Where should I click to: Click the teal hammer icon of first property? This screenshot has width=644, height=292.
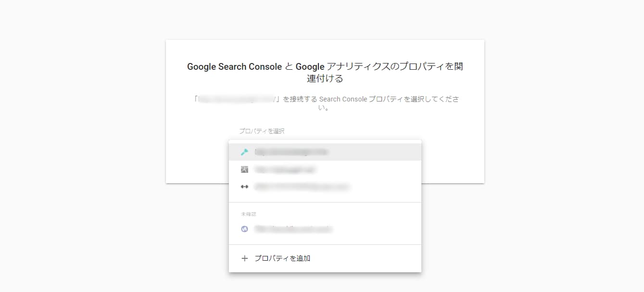(x=244, y=152)
